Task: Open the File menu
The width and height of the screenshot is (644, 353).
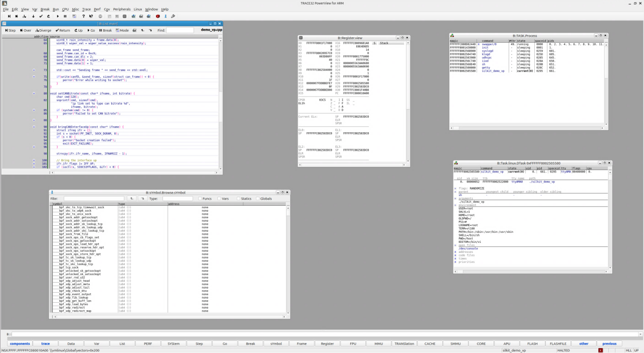Action: click(x=6, y=9)
